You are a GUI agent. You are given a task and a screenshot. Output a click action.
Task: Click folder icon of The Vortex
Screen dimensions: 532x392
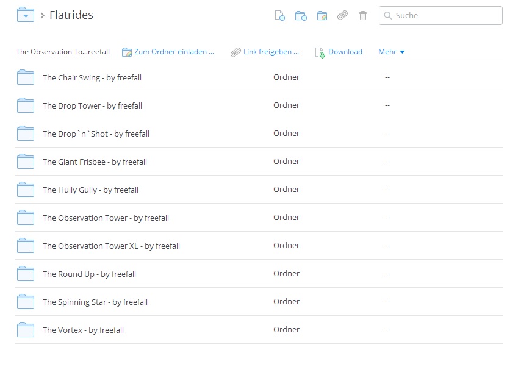(26, 330)
